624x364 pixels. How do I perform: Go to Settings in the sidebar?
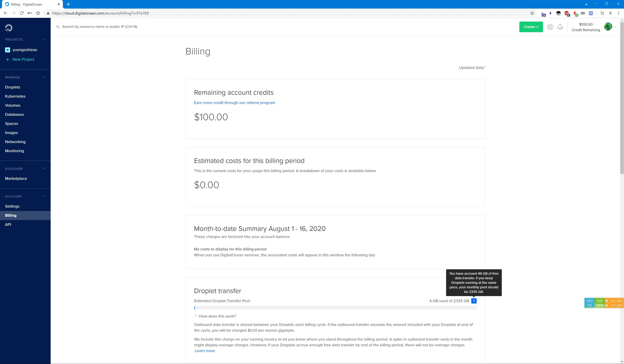pos(12,206)
